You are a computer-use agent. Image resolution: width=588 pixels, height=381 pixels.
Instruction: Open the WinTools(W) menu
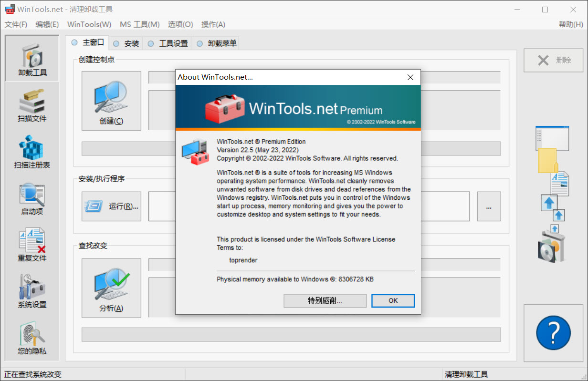89,24
